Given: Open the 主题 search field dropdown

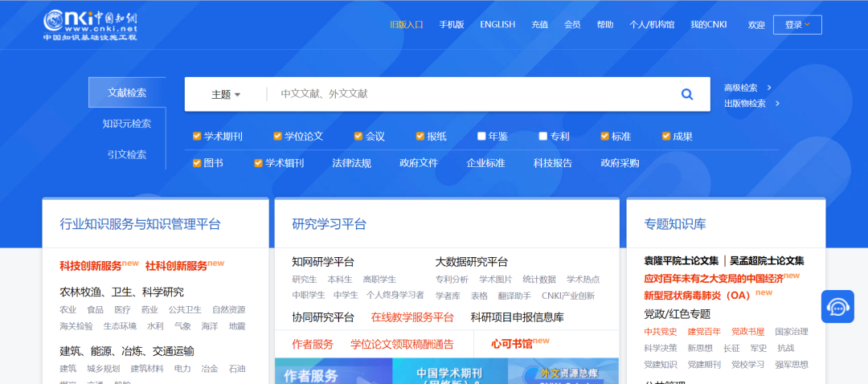Looking at the screenshot, I should [x=226, y=95].
